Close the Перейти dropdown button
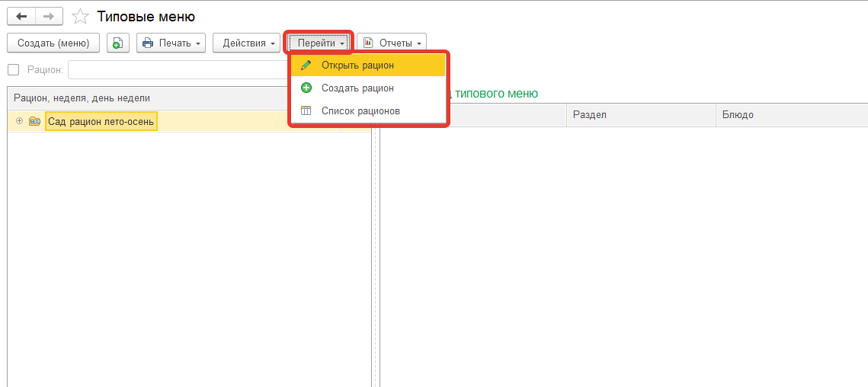The width and height of the screenshot is (868, 387). tap(318, 43)
